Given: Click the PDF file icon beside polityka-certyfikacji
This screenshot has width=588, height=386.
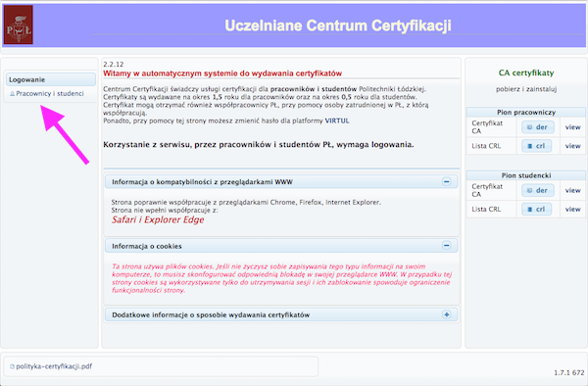Looking at the screenshot, I should [x=12, y=366].
